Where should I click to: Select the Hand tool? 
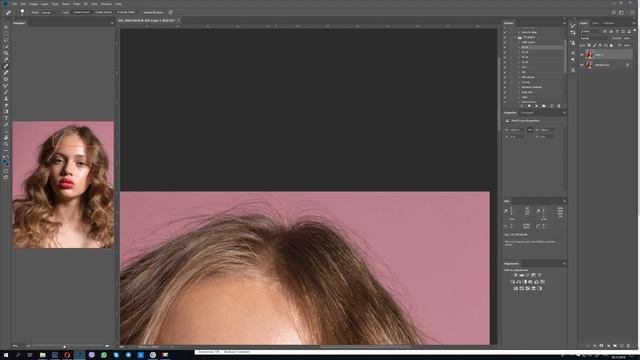[6, 138]
